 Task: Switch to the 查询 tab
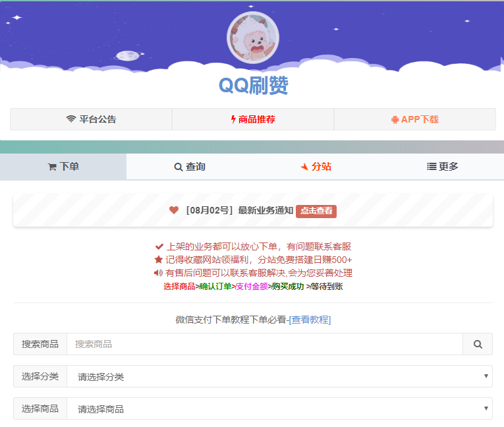[x=190, y=167]
